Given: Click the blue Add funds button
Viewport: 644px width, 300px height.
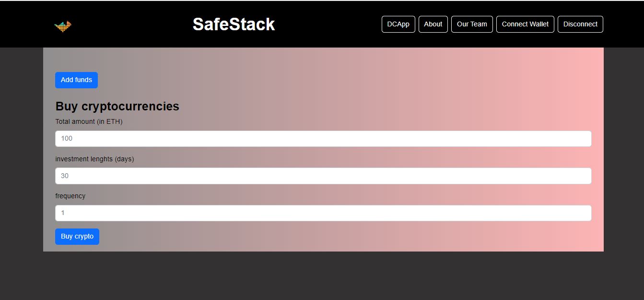Looking at the screenshot, I should (x=76, y=80).
